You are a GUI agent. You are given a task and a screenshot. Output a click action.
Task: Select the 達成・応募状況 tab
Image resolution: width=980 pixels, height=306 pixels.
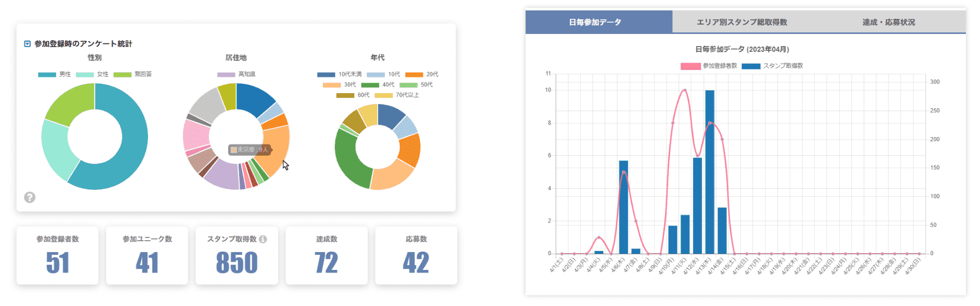coord(888,22)
